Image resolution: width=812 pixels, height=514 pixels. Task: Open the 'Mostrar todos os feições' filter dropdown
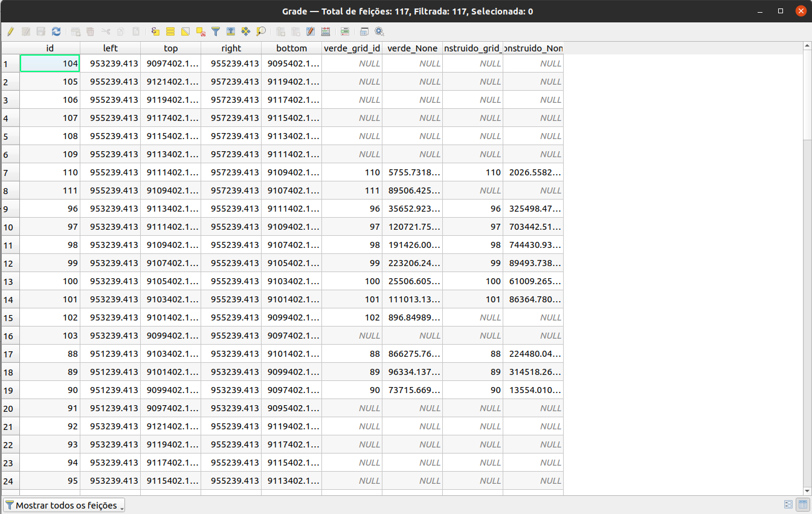point(64,505)
